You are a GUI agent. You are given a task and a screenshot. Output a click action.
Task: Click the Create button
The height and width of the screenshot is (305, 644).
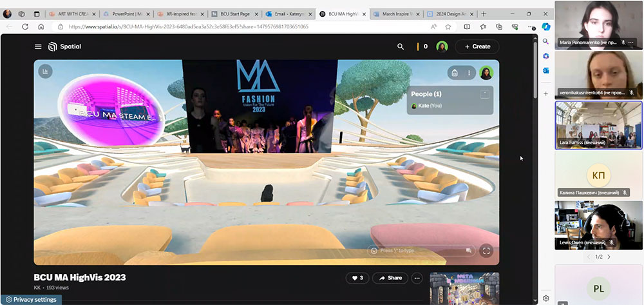tap(477, 47)
